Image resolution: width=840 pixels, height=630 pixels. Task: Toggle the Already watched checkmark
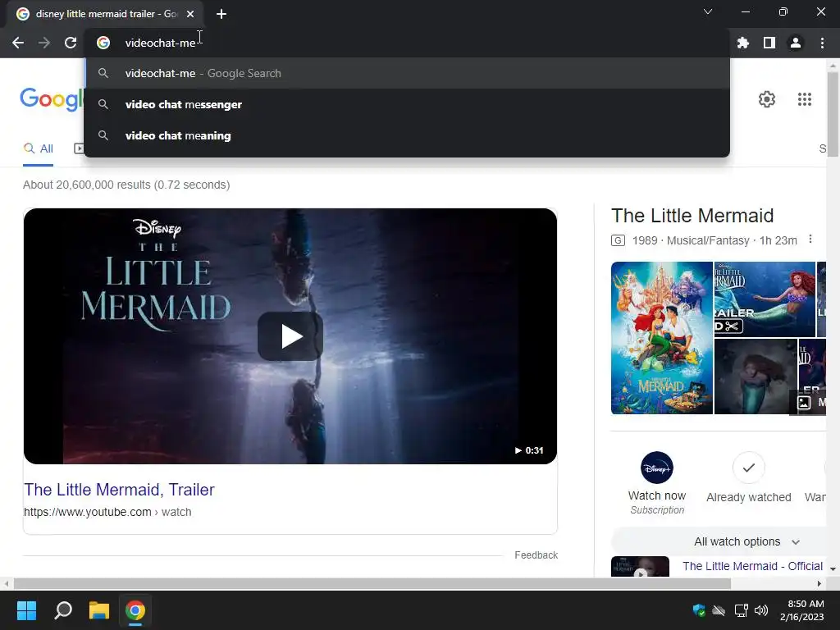749,468
